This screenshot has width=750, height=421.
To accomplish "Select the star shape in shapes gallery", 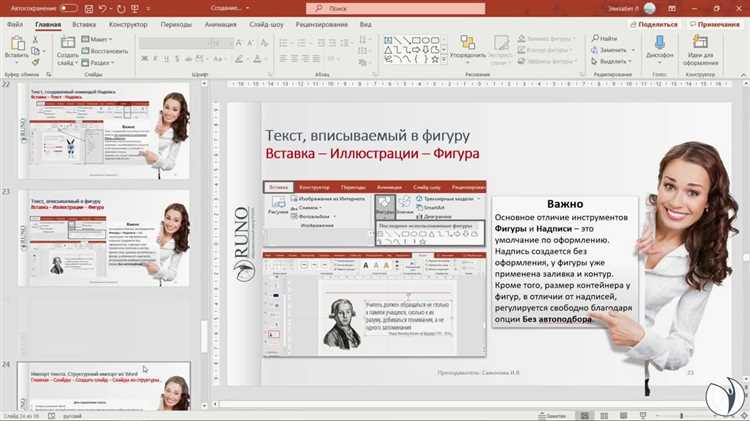I will [x=435, y=59].
